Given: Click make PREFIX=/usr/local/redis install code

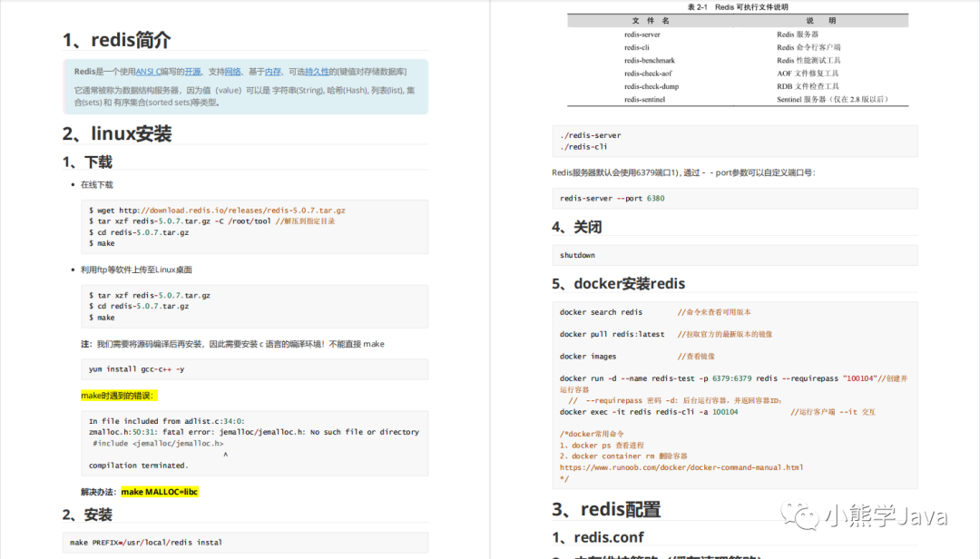Looking at the screenshot, I should [145, 543].
